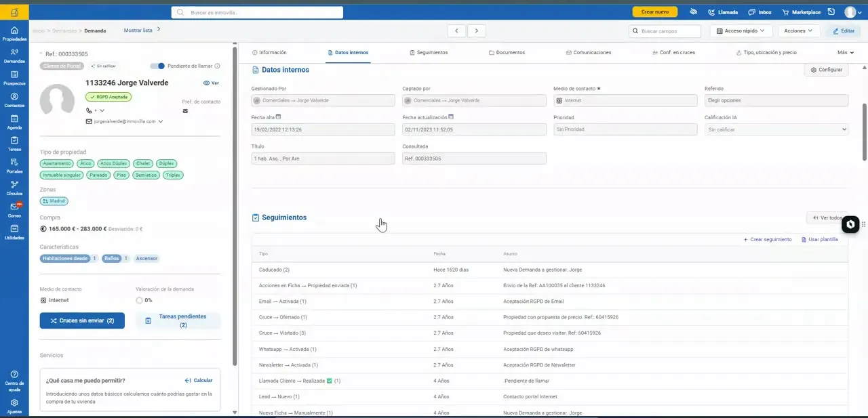868x418 pixels.
Task: Click the right panel vertical scrollbar
Action: pos(865,132)
